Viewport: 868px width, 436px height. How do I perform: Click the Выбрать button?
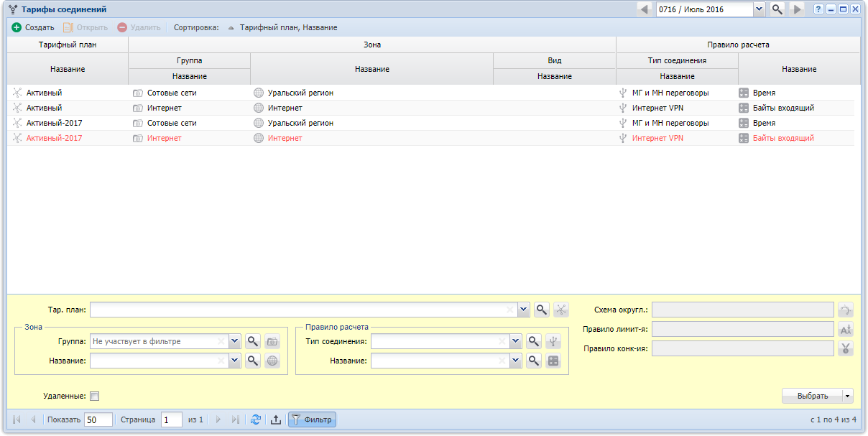click(812, 396)
